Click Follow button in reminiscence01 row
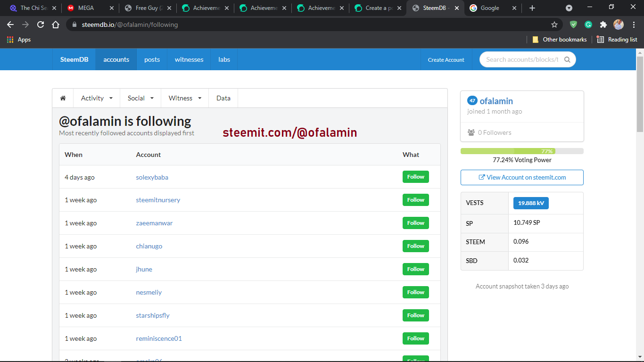Screen dimensions: 644x362 416,338
